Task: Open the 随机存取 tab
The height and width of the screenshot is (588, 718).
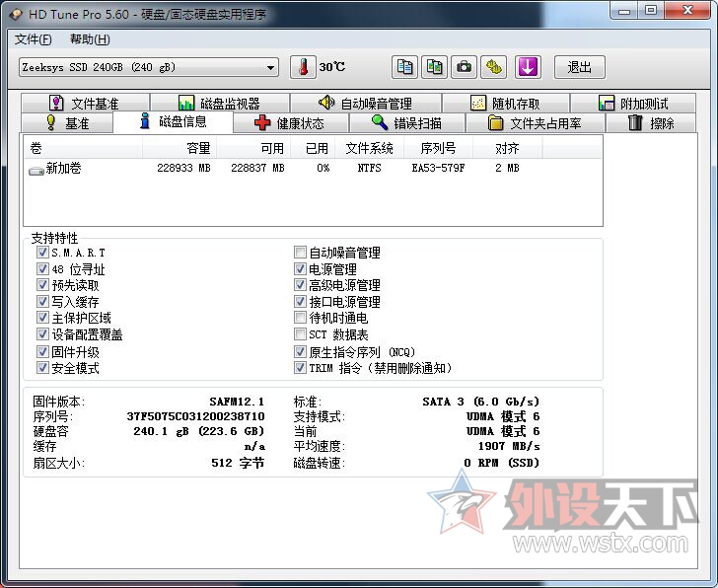Action: [x=506, y=103]
